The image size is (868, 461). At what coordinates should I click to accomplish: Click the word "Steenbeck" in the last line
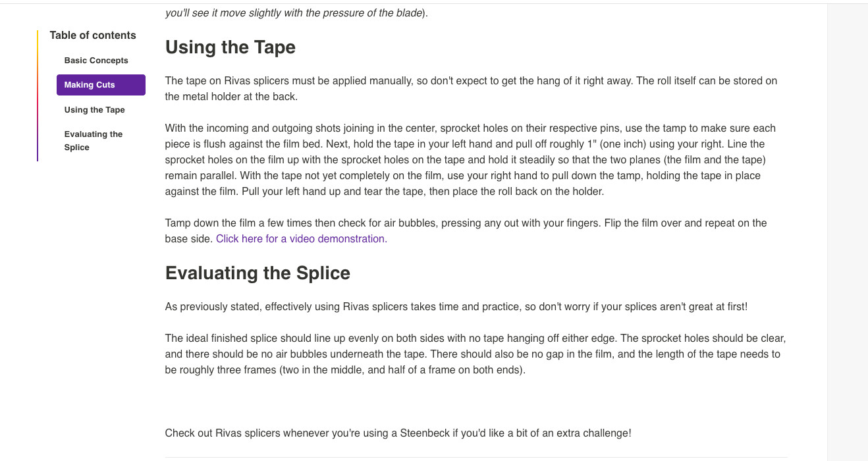pyautogui.click(x=424, y=433)
